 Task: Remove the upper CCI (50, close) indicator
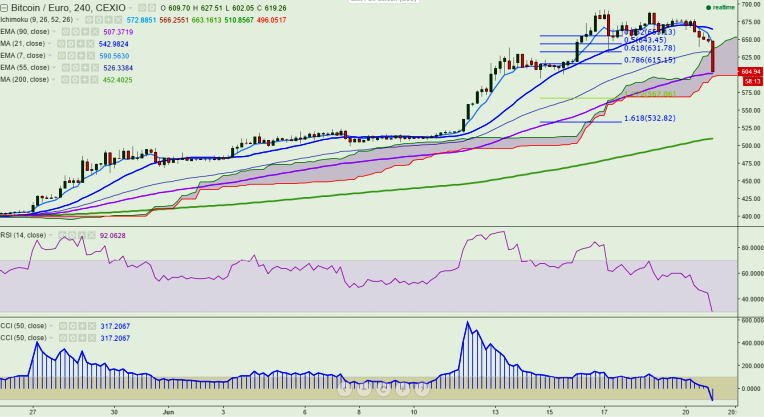[x=92, y=326]
